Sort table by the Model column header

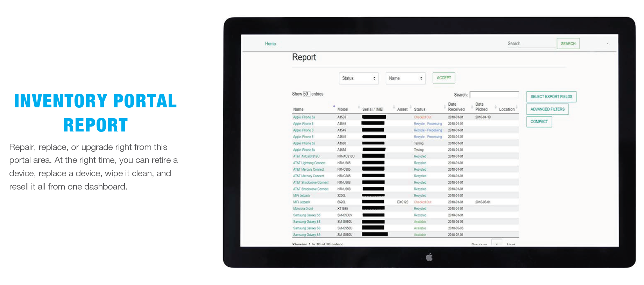click(342, 109)
